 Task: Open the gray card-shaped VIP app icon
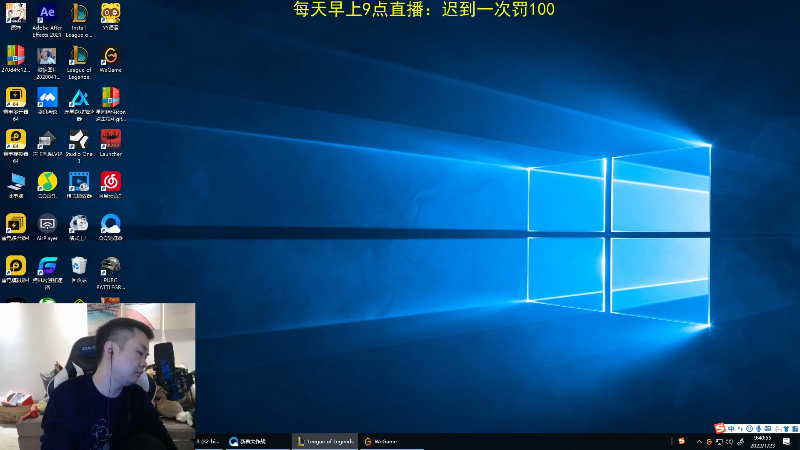tap(47, 143)
